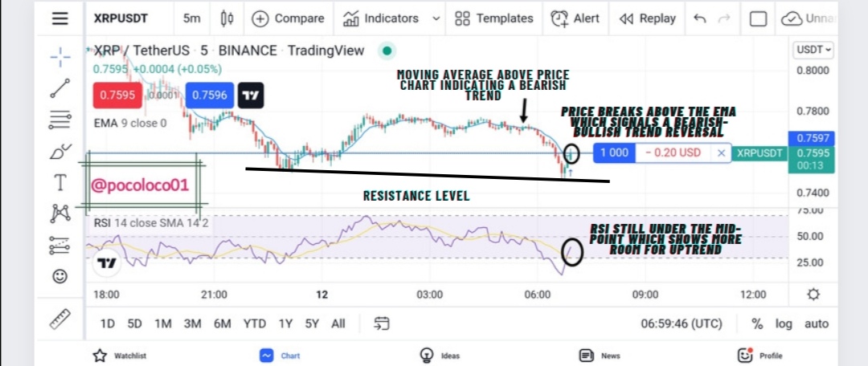Expand the USDT currency dropdown
868x366 pixels.
point(813,50)
